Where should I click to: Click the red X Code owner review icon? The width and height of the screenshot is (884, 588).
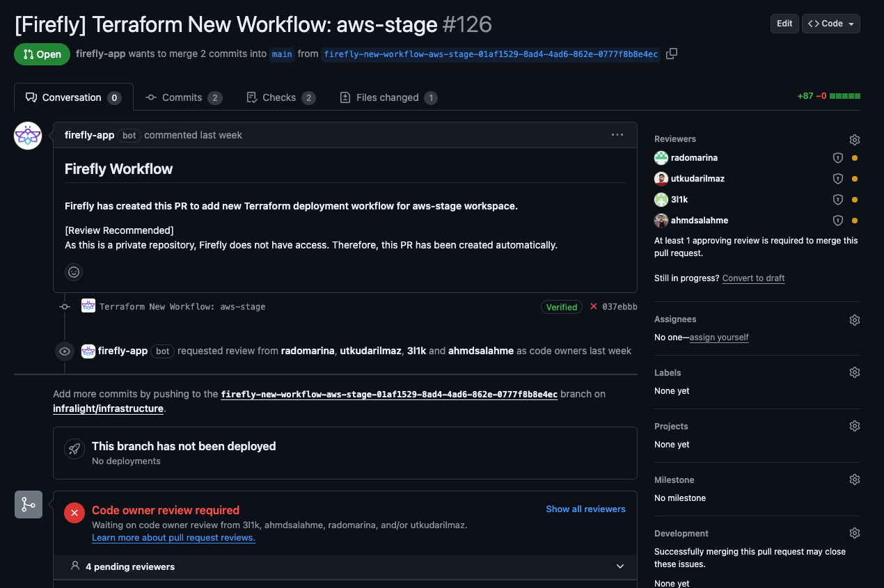tap(74, 513)
